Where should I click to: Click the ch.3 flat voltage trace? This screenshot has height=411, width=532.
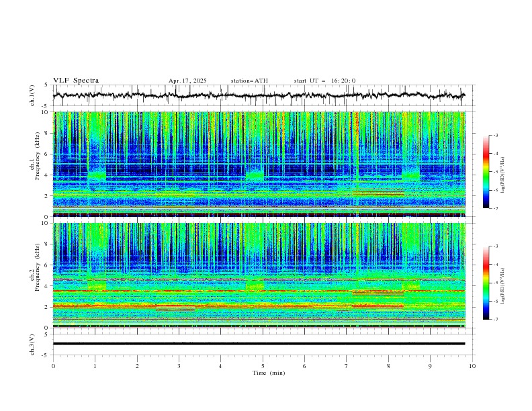pos(259,344)
